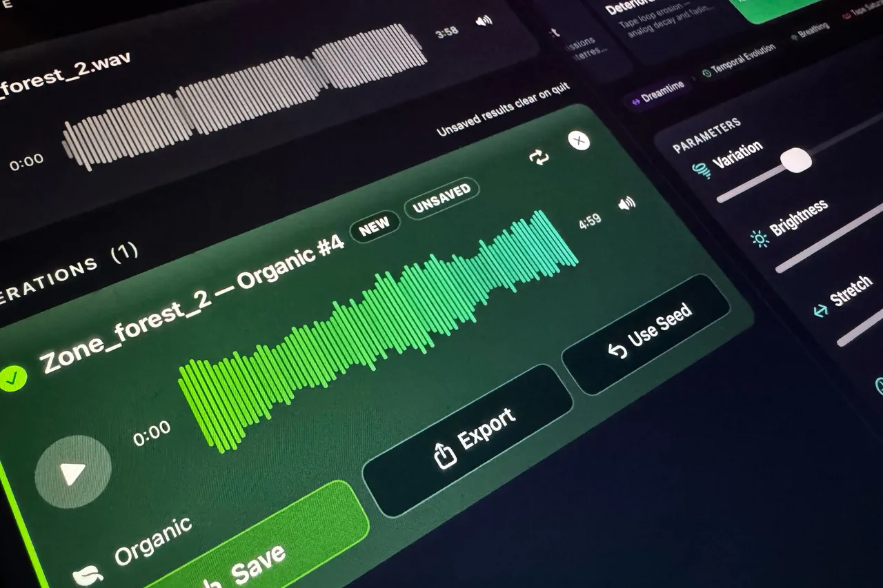Click the Brightness slider track
883x588 pixels.
(830, 236)
